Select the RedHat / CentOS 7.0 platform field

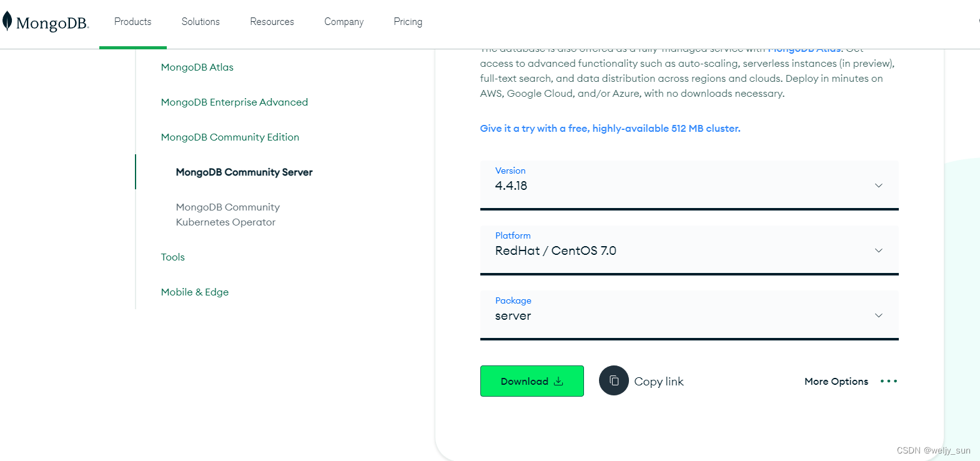(689, 250)
